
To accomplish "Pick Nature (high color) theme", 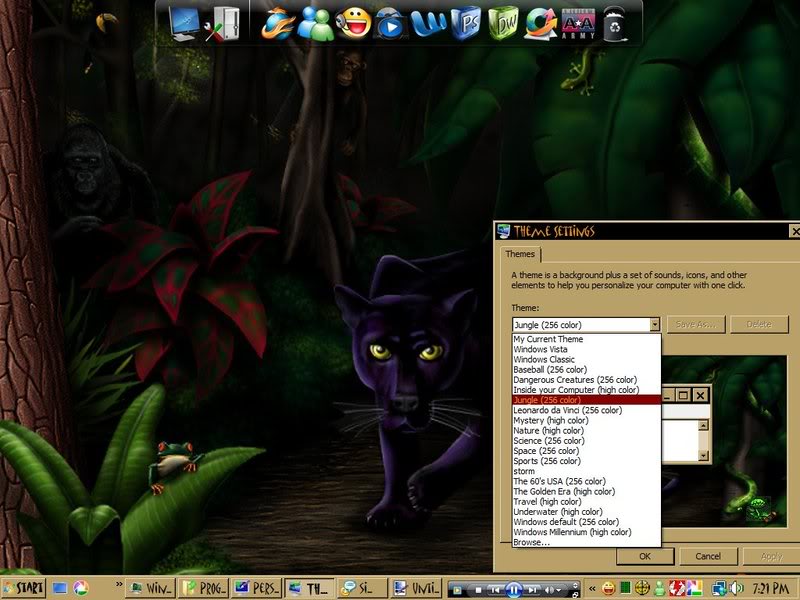I will coord(586,431).
